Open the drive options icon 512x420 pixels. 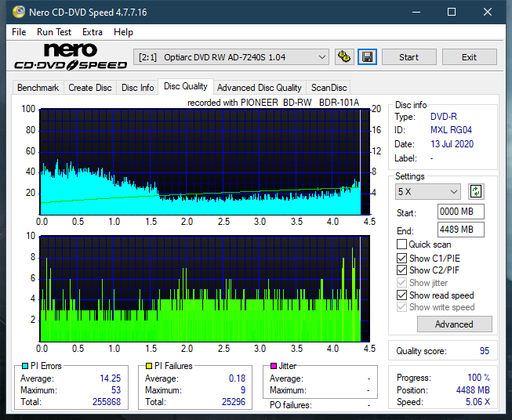point(344,57)
